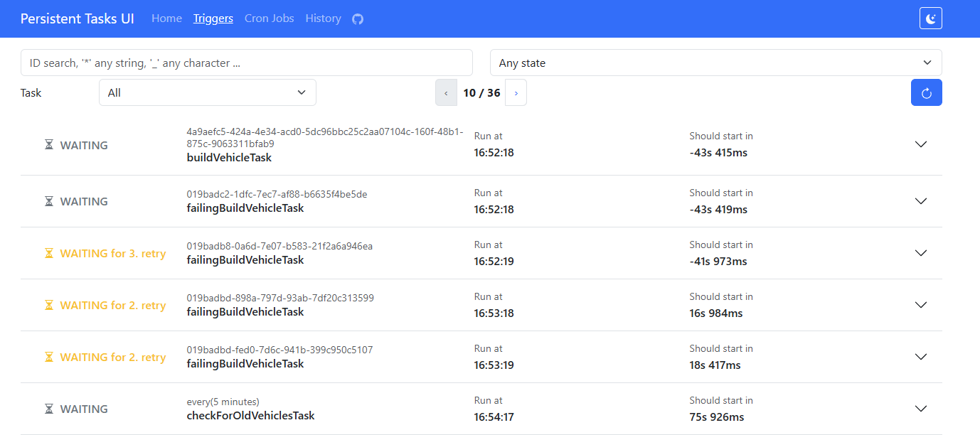980x435 pixels.
Task: Expand the trigger row running at 16:53:18
Action: tap(920, 305)
